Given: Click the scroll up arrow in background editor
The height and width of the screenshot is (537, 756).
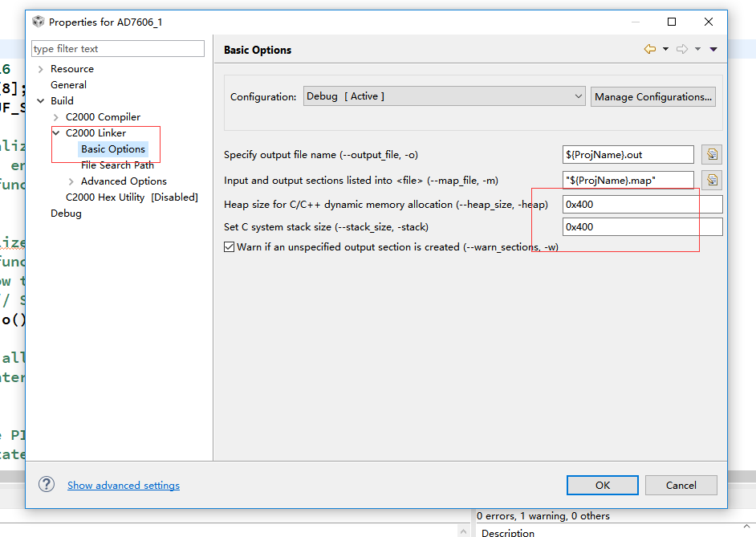Looking at the screenshot, I should (463, 531).
